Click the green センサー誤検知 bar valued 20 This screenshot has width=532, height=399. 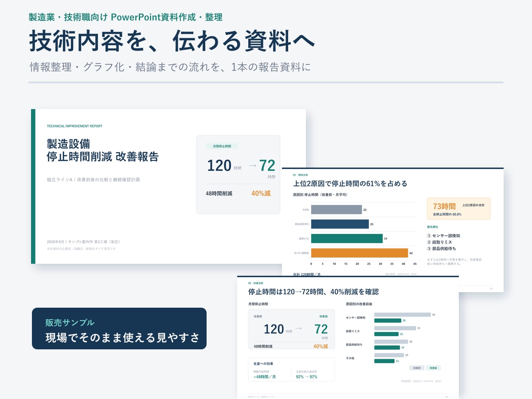pos(387,321)
